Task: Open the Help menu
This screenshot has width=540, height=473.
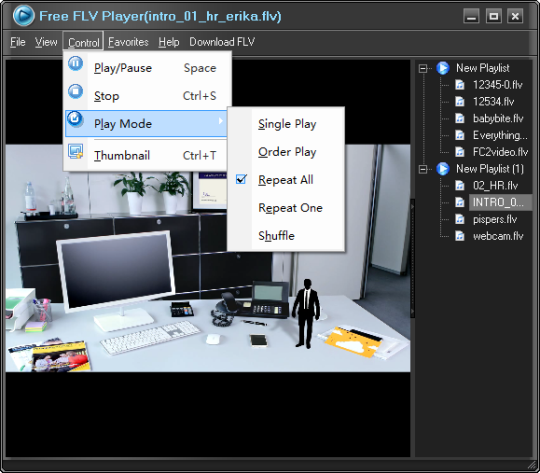Action: coord(169,42)
